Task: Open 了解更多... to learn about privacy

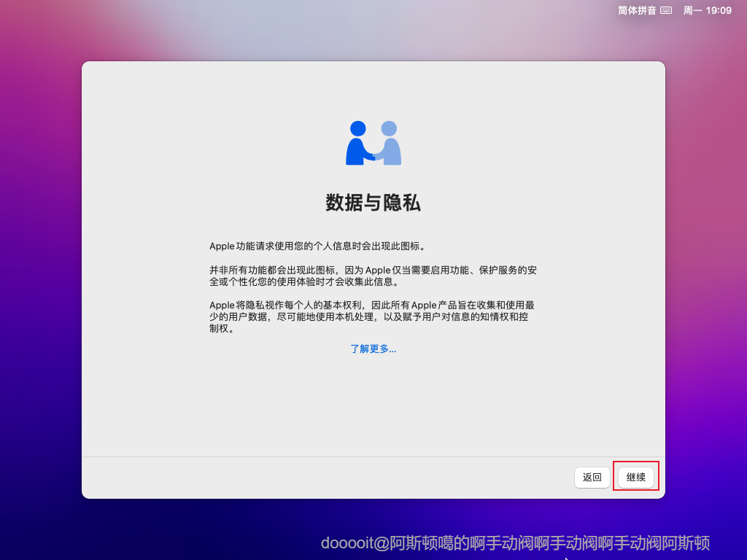Action: pyautogui.click(x=373, y=349)
